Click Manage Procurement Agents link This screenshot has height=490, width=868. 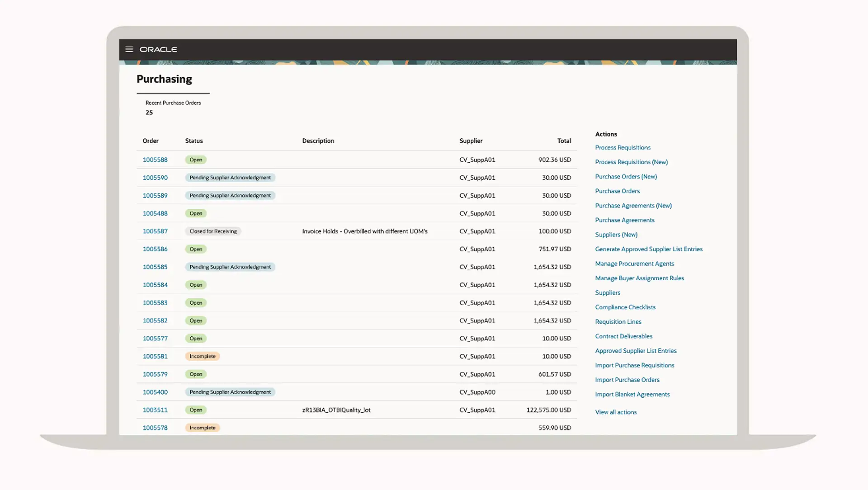(x=634, y=264)
